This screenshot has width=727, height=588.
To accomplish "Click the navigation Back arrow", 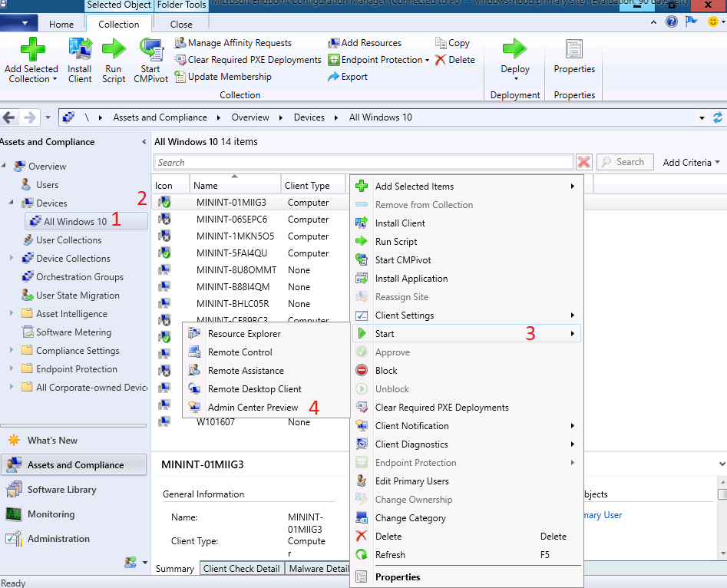I will [9, 117].
